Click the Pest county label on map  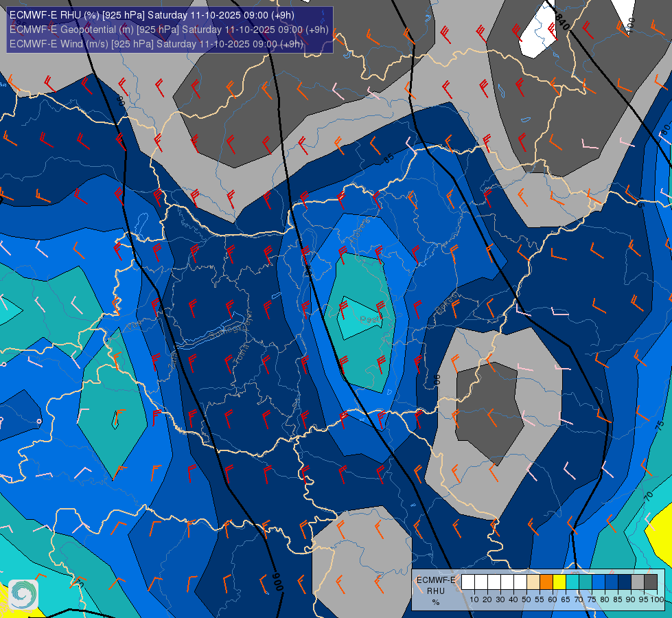pos(369,319)
